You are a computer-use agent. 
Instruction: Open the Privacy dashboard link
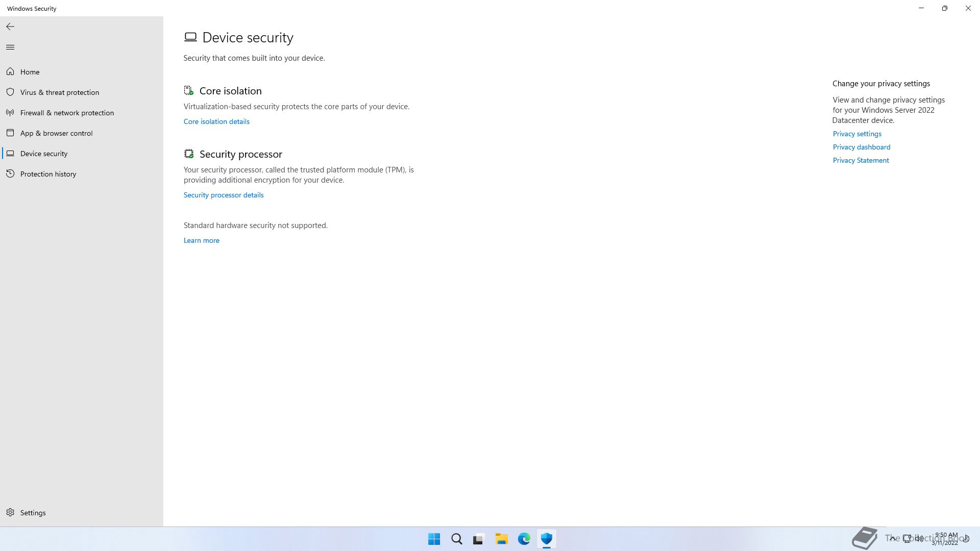(862, 147)
